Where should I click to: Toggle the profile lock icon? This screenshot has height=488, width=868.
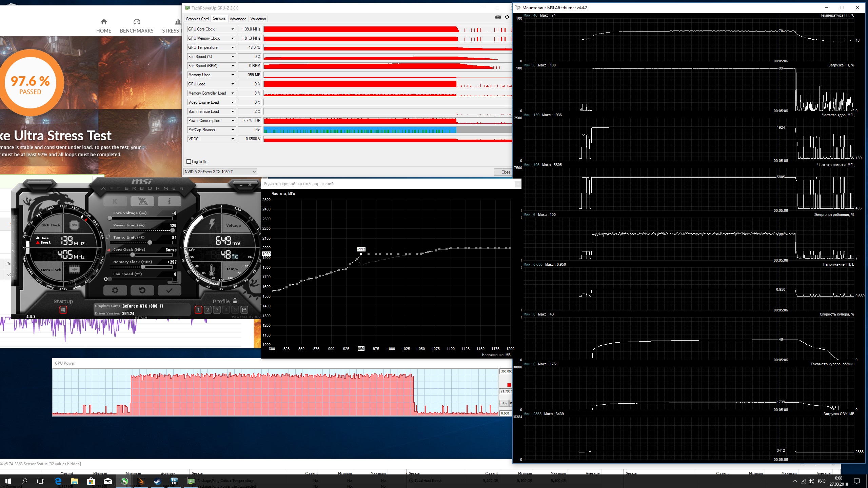click(x=235, y=301)
